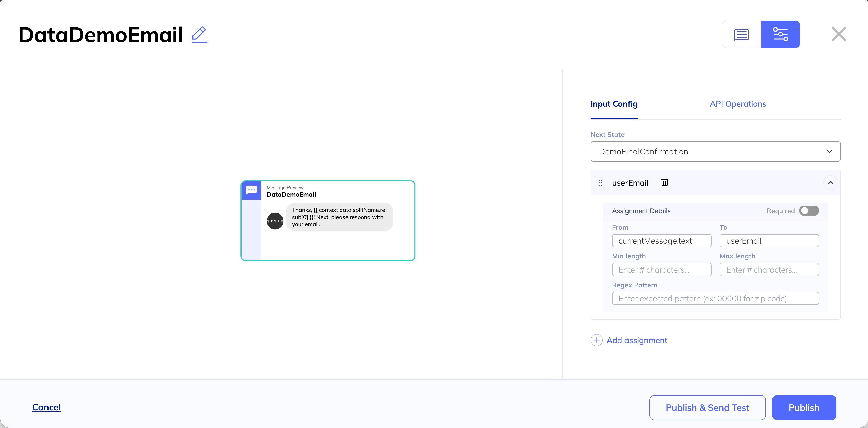Click the plus circle icon for Add assignment
The height and width of the screenshot is (428, 868).
click(x=596, y=340)
